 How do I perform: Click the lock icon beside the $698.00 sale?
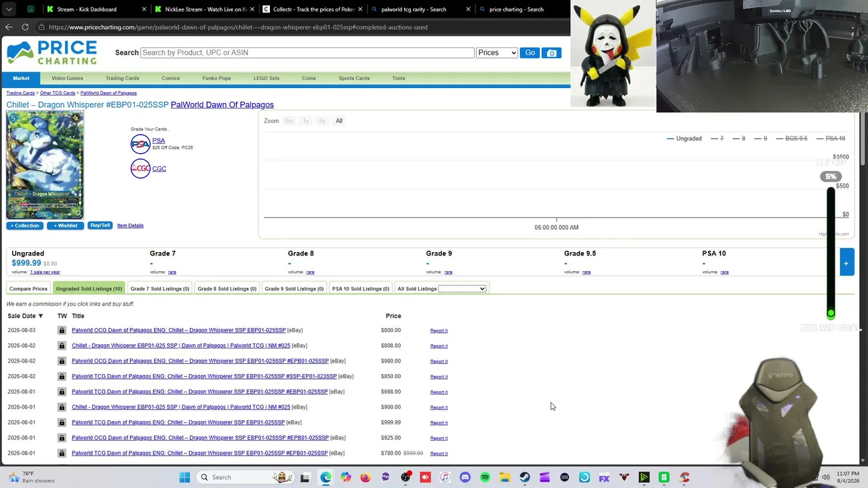click(x=62, y=392)
